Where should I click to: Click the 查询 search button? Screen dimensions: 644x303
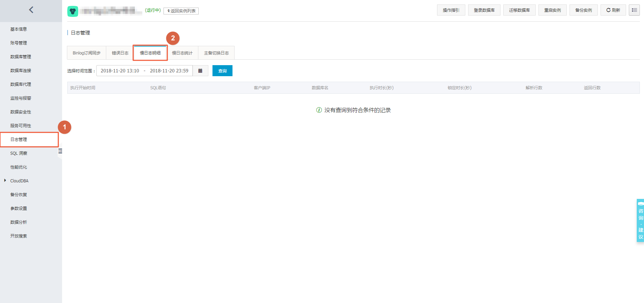point(222,71)
